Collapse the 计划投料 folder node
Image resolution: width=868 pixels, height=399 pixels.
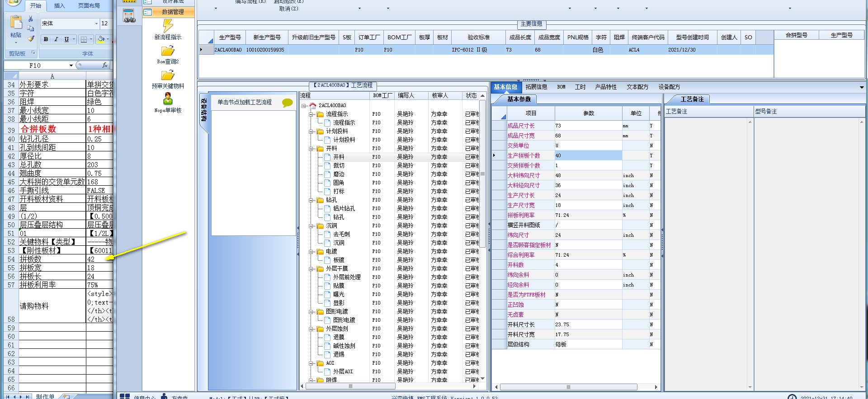tap(311, 131)
